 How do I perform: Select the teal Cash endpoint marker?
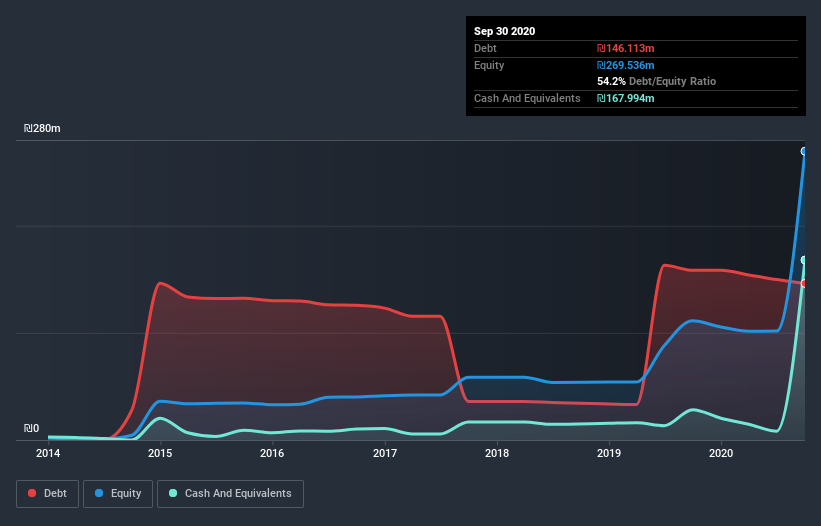(x=804, y=260)
